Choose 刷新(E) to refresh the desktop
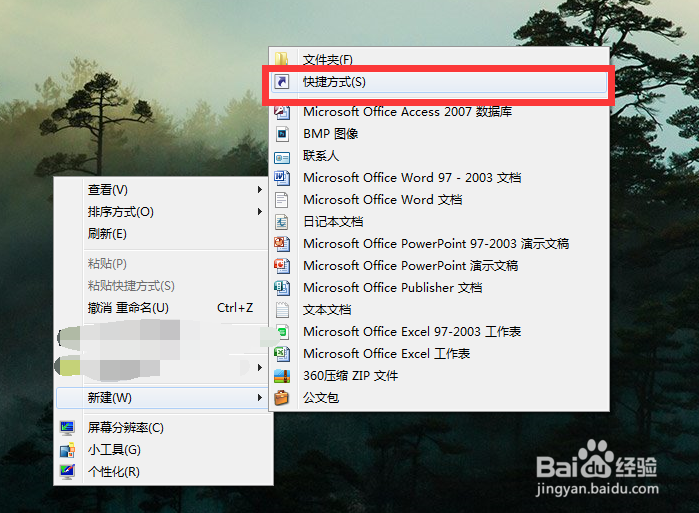 [x=163, y=234]
